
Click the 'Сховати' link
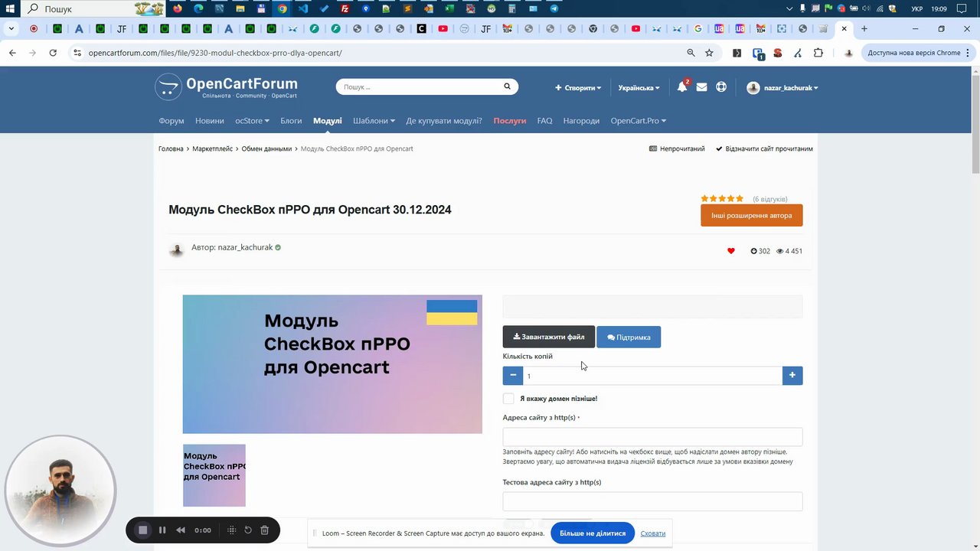tap(653, 533)
